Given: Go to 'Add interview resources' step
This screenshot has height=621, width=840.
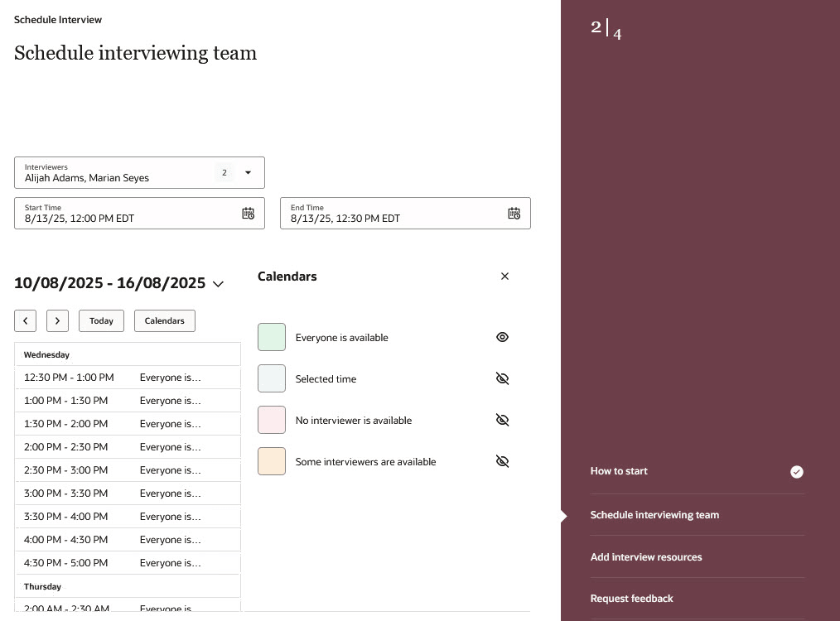Looking at the screenshot, I should (x=645, y=557).
